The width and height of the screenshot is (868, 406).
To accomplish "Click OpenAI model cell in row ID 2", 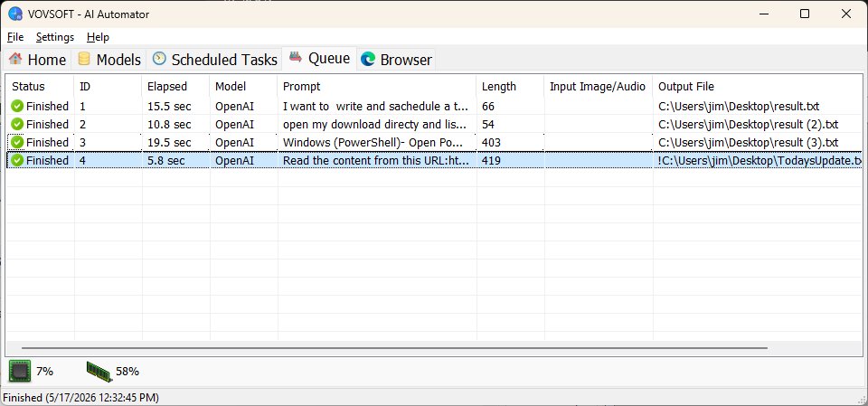I will (x=234, y=124).
